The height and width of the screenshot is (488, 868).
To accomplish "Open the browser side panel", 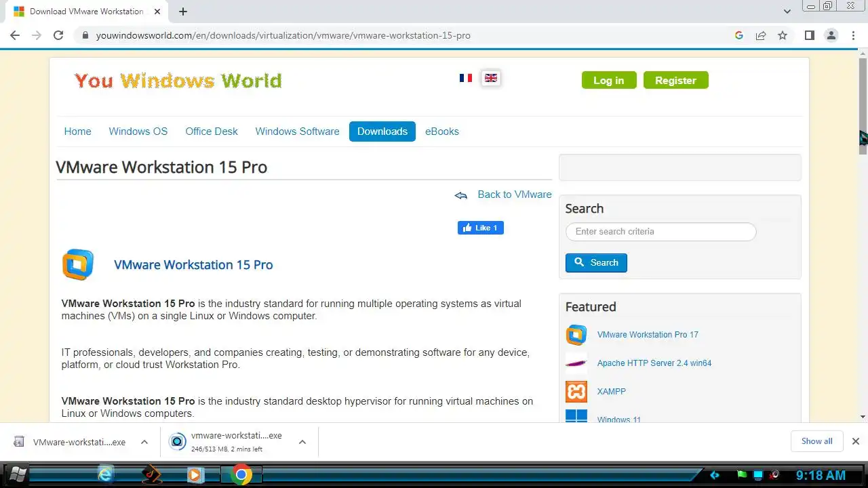I will (x=809, y=35).
